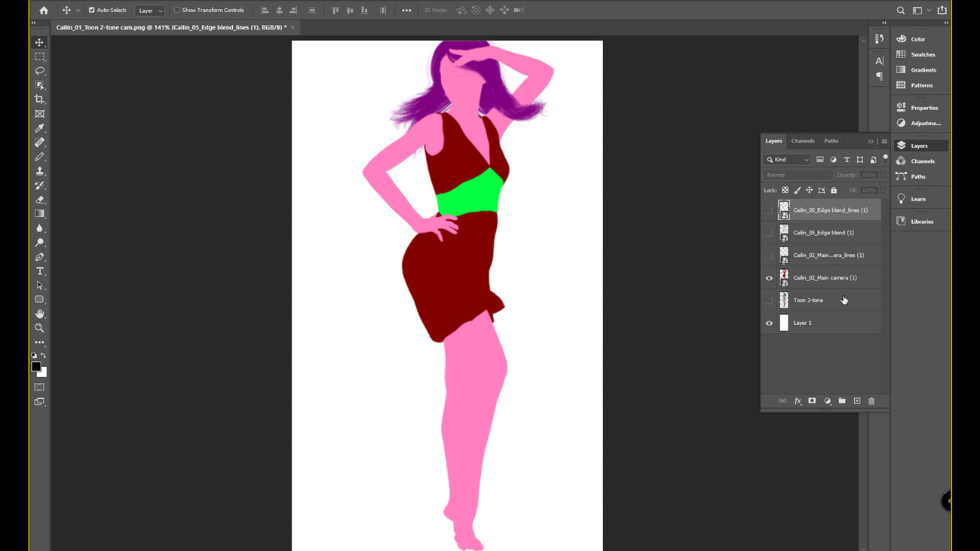980x551 pixels.
Task: Show the Cailin_05_Edge blend (1) layer
Action: pyautogui.click(x=769, y=233)
